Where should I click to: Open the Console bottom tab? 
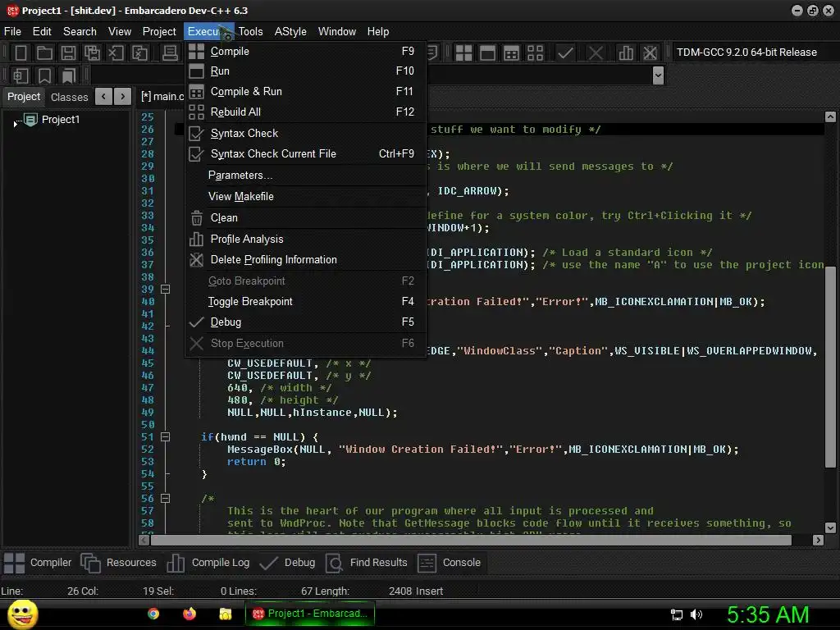click(449, 563)
